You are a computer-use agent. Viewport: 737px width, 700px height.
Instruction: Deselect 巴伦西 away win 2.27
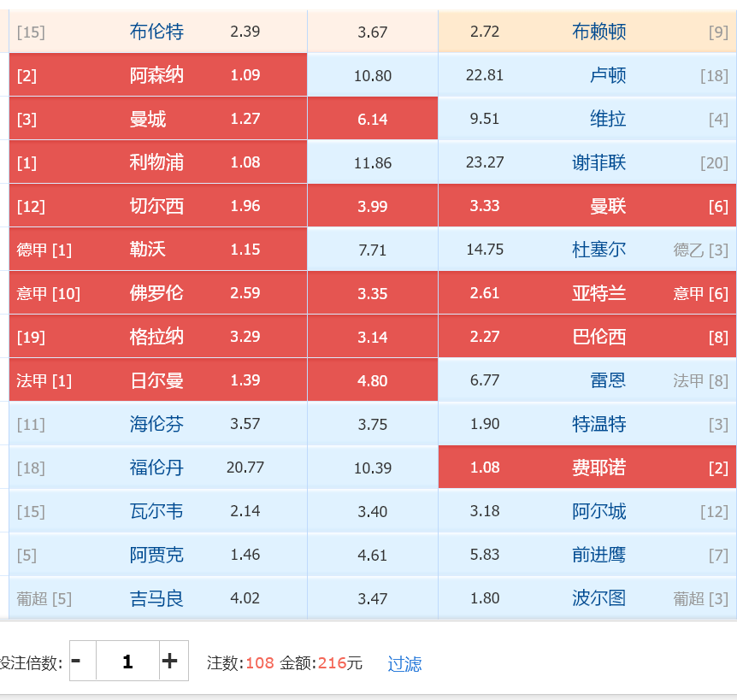pyautogui.click(x=587, y=337)
